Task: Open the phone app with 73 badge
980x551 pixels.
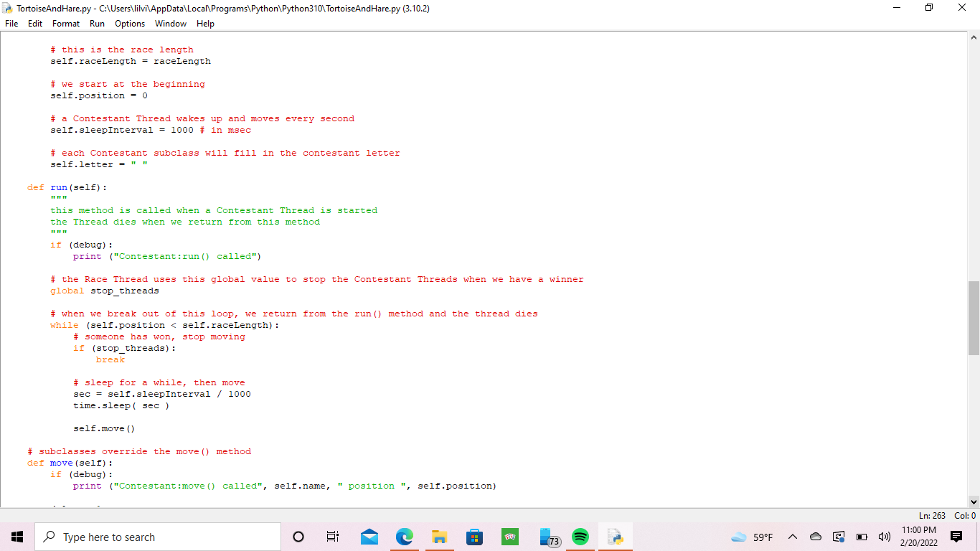Action: click(549, 537)
